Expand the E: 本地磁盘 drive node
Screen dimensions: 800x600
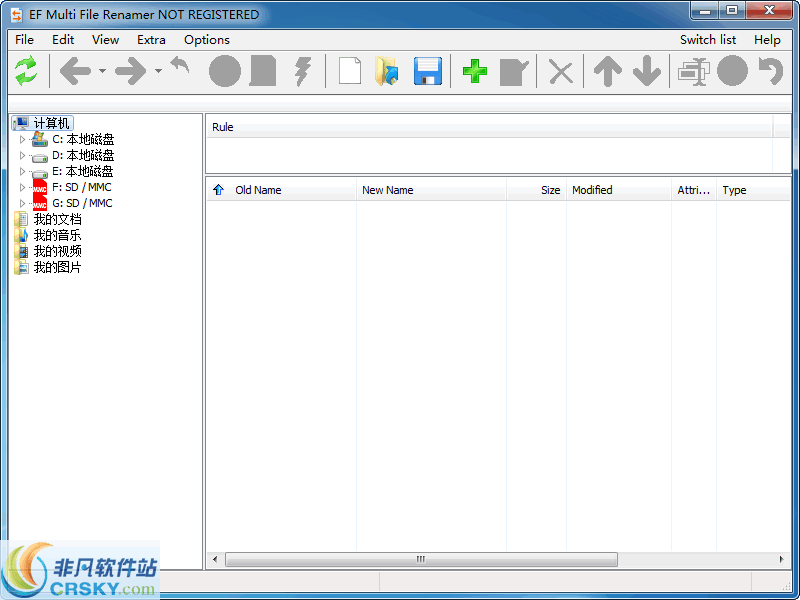22,171
